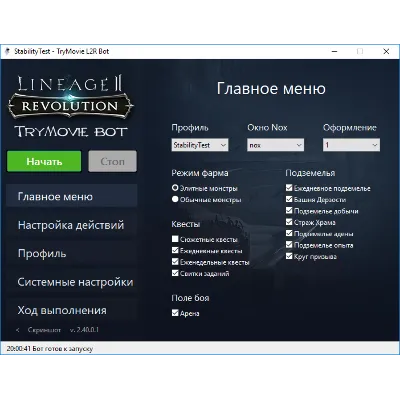Click the grey Стоп button

pos(112,161)
